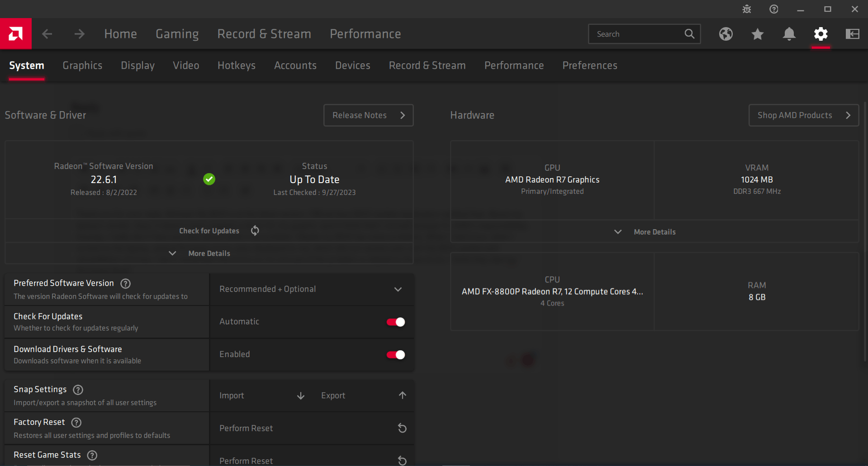Switch to the Preferences tab
Viewport: 868px width, 466px height.
coord(590,66)
